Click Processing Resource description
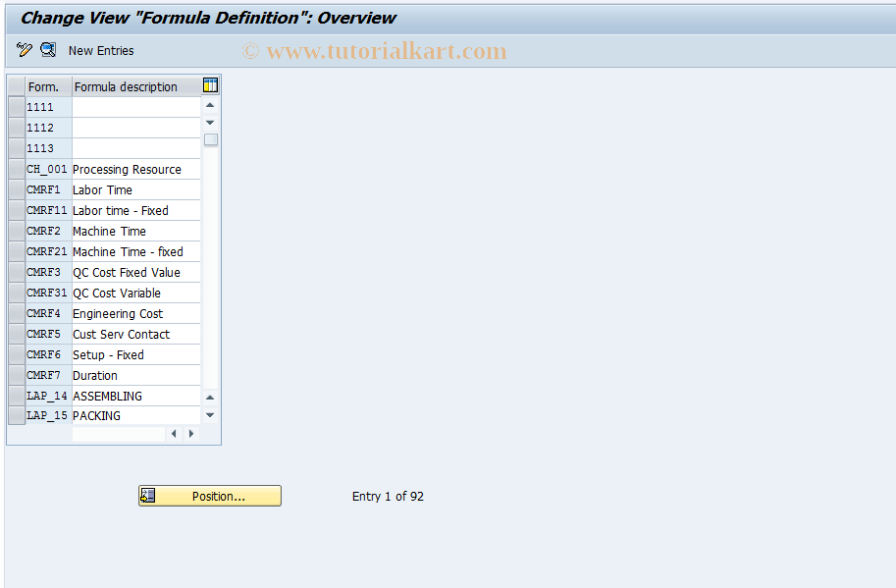 tap(136, 169)
